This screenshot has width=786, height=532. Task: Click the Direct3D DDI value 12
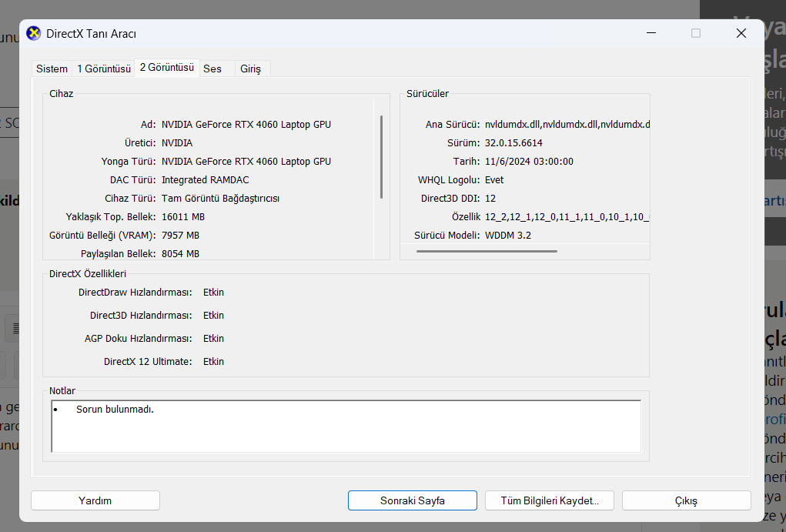[x=490, y=199]
